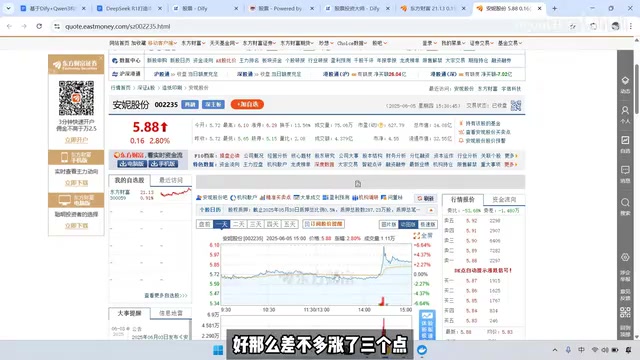Open tab search chevron at top left

[8, 8]
